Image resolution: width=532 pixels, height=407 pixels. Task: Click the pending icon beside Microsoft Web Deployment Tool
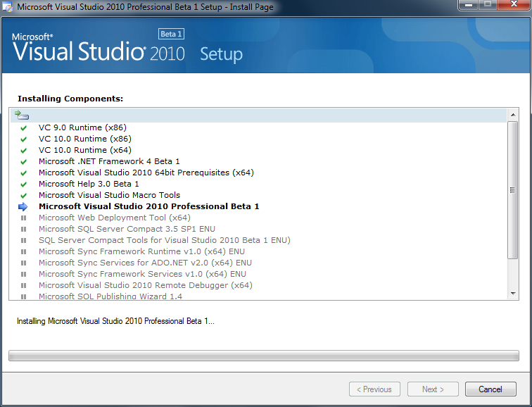point(23,218)
